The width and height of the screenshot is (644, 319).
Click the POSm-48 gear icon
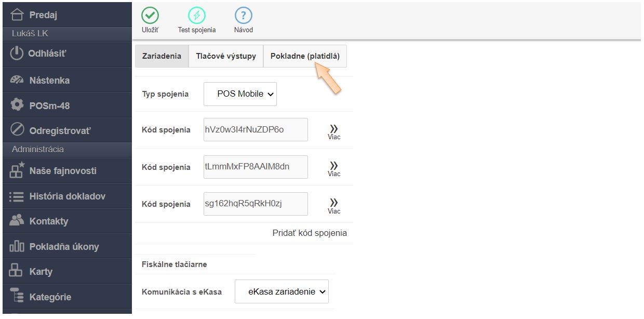pos(17,105)
